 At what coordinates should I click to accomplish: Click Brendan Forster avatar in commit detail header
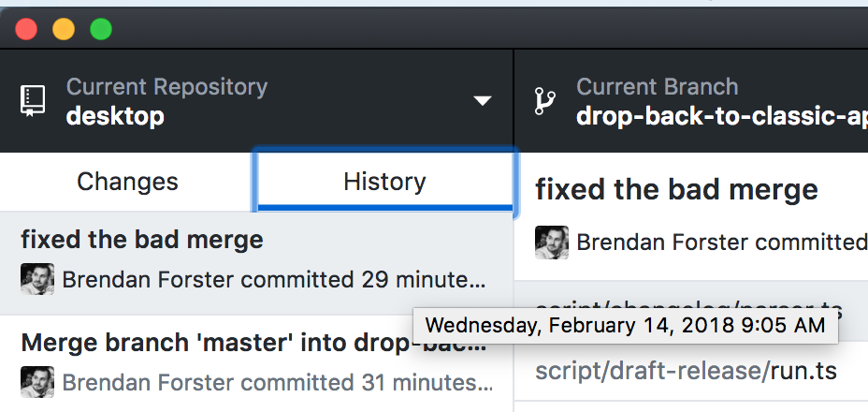552,243
